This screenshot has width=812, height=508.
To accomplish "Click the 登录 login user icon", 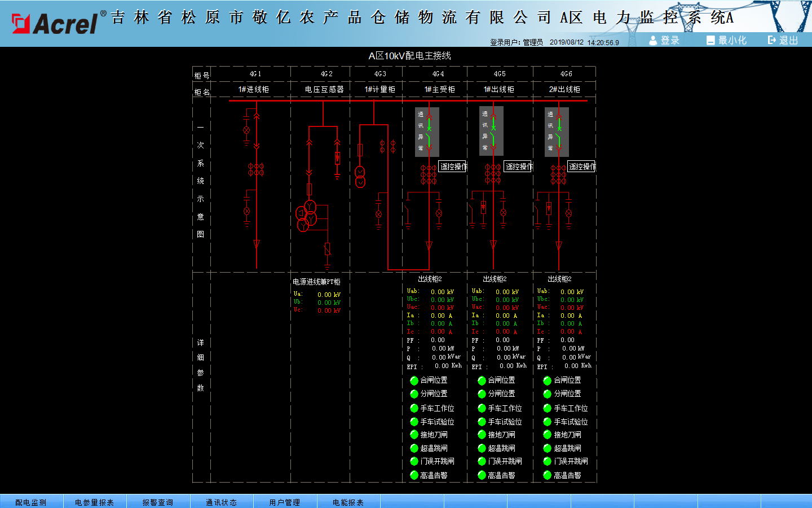I will tap(653, 40).
